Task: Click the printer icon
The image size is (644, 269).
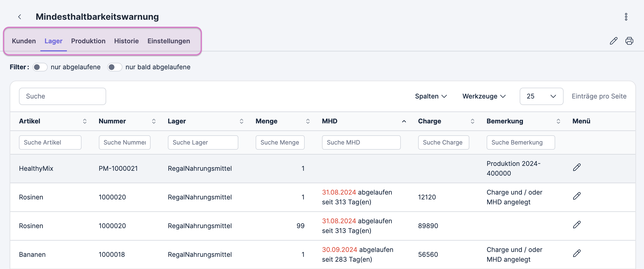Action: [x=629, y=41]
